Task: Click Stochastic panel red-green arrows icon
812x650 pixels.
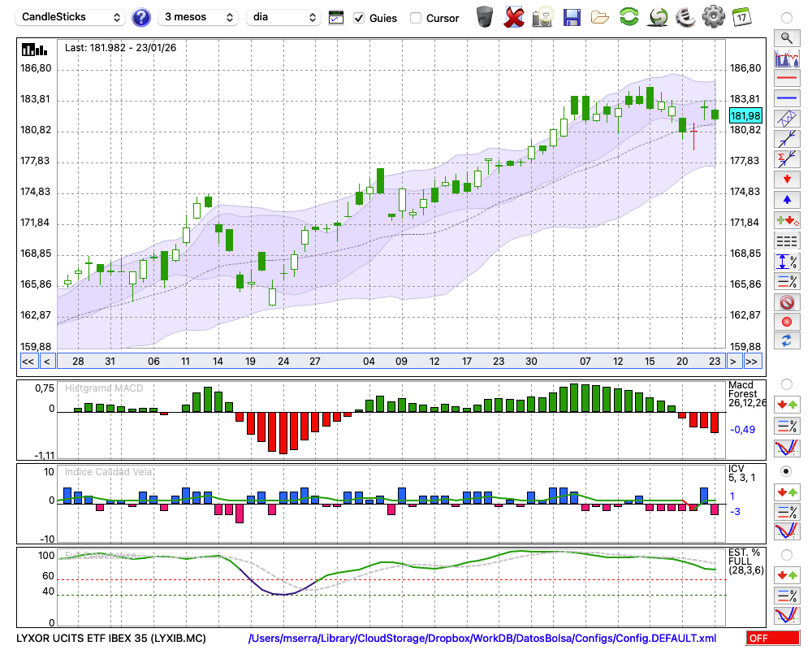Action: [x=787, y=574]
